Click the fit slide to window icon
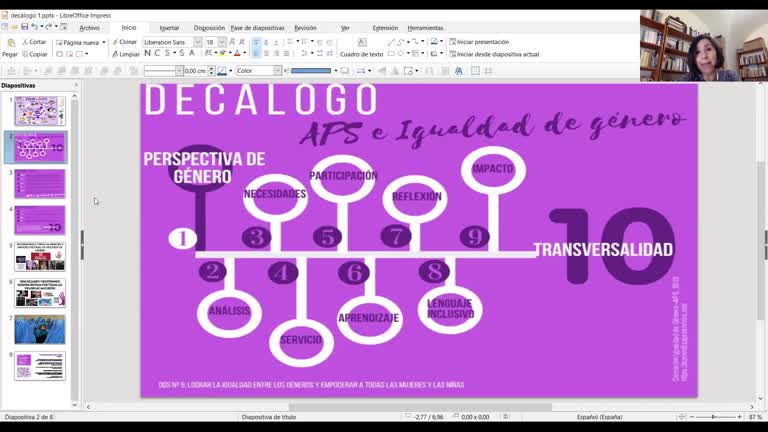The image size is (768, 432). click(682, 417)
